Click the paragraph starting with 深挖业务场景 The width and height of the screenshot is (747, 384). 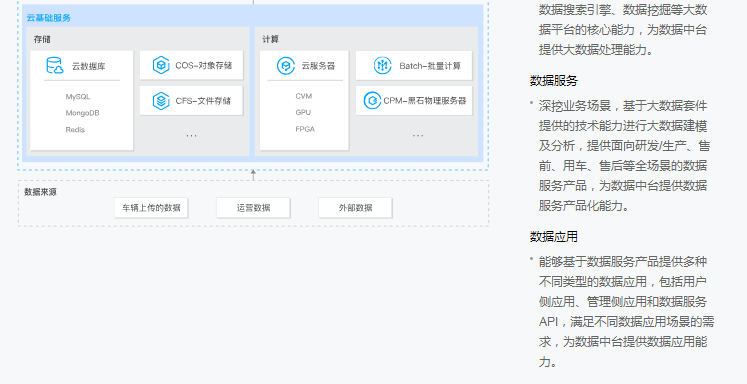(625, 156)
